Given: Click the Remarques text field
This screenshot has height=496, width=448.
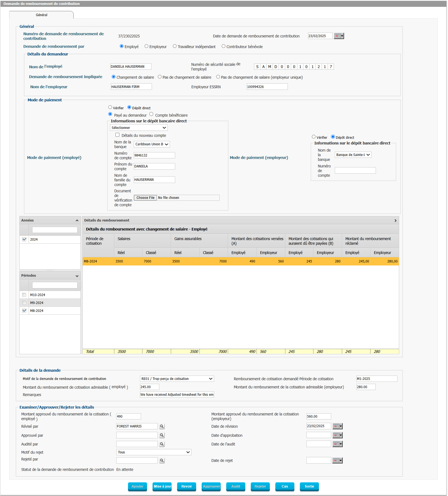Looking at the screenshot, I should [x=177, y=395].
